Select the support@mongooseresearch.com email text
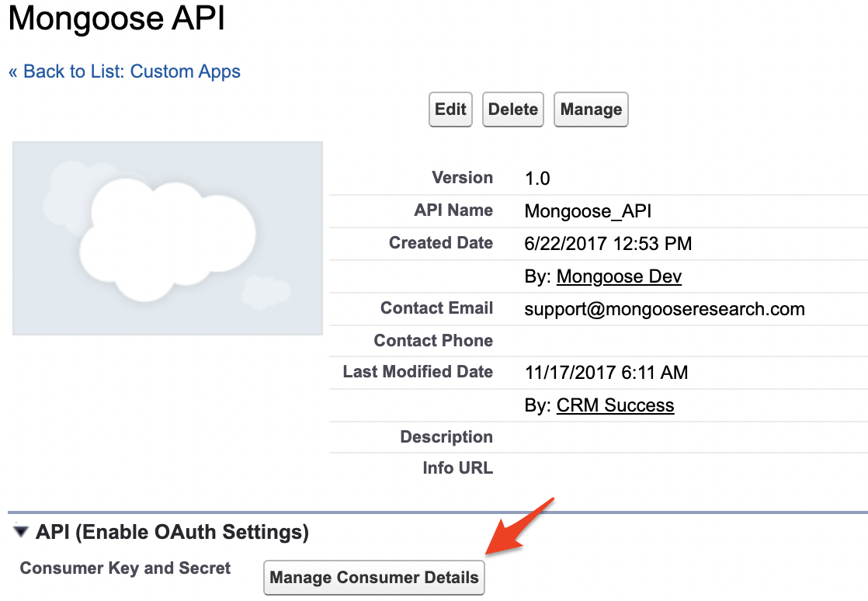Viewport: 868px width, 601px height. (x=665, y=309)
